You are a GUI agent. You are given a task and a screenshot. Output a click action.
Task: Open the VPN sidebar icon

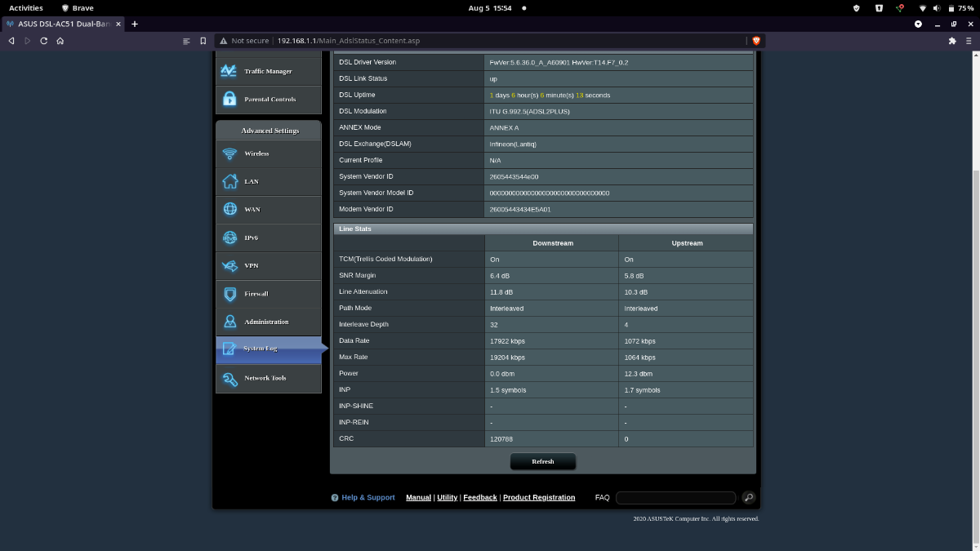[x=229, y=265]
